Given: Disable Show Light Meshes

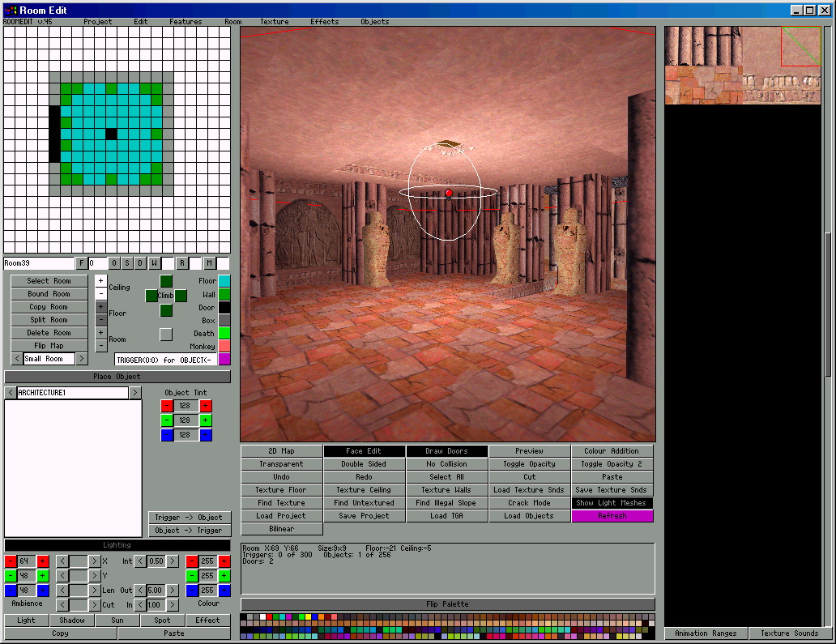Looking at the screenshot, I should point(612,503).
